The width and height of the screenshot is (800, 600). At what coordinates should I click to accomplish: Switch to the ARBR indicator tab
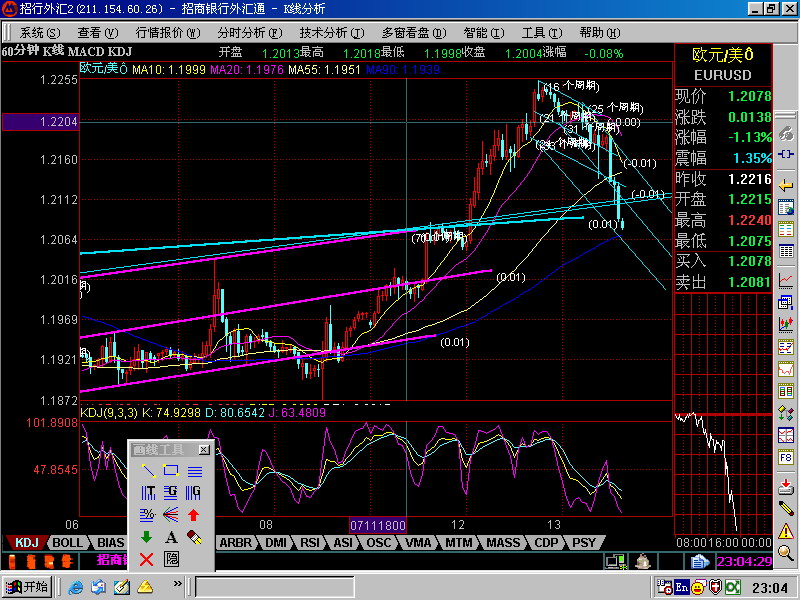235,542
